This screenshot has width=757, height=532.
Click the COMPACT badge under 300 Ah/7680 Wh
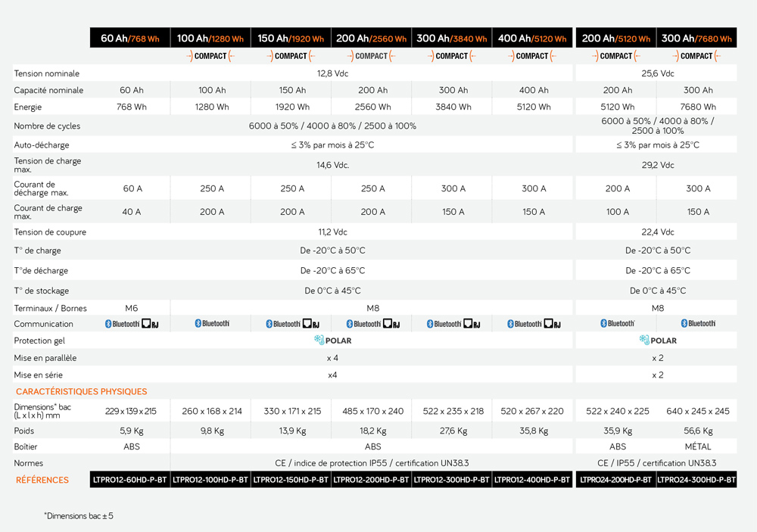(x=696, y=56)
